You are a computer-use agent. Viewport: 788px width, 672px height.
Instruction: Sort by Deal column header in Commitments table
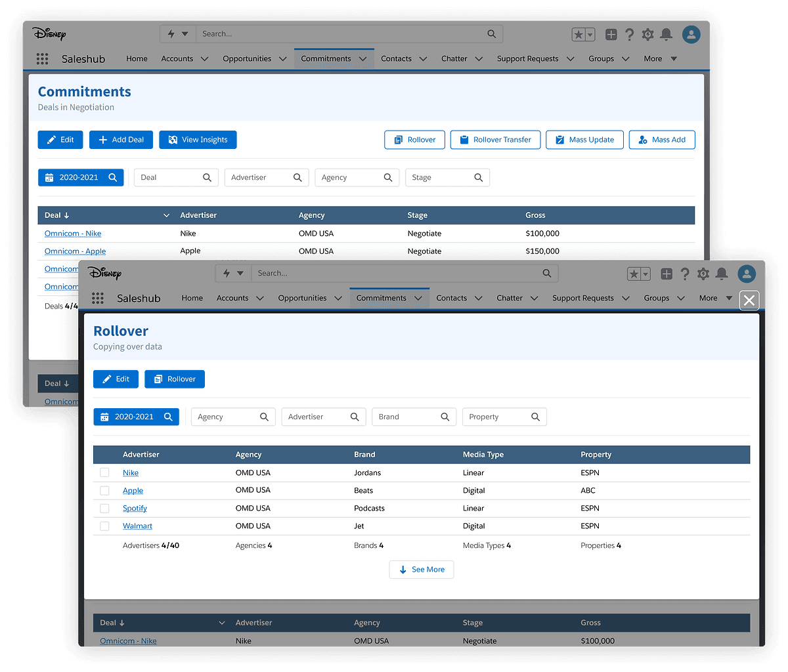56,215
